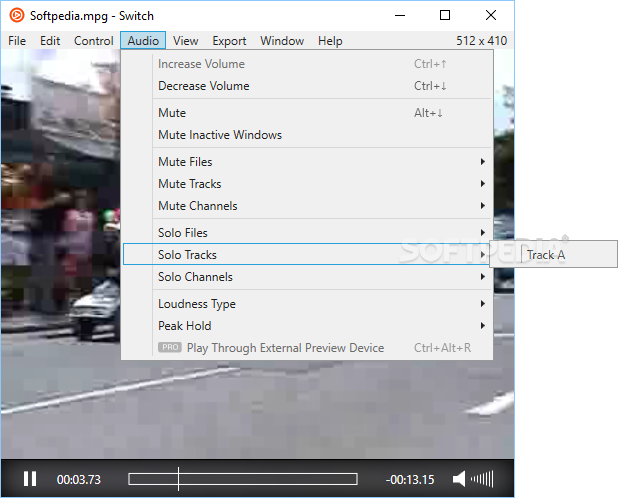Minimize the Switch window
The height and width of the screenshot is (498, 618).
400,15
